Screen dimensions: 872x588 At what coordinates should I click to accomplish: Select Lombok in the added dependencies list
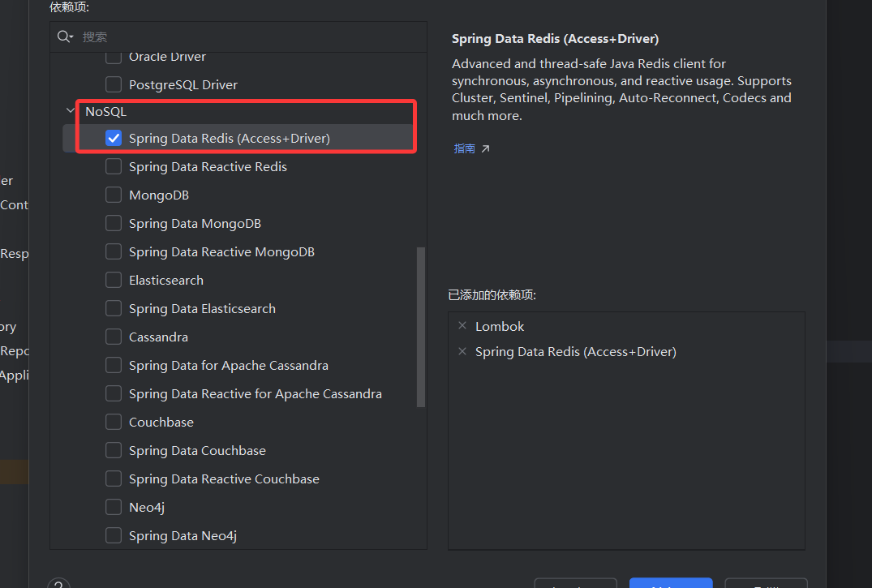500,327
